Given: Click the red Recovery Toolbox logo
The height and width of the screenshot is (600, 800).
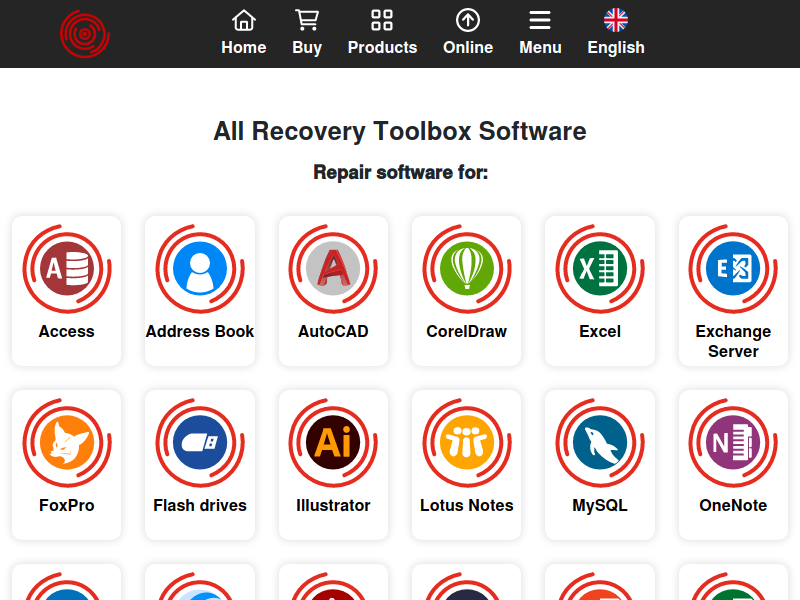Looking at the screenshot, I should pyautogui.click(x=85, y=34).
